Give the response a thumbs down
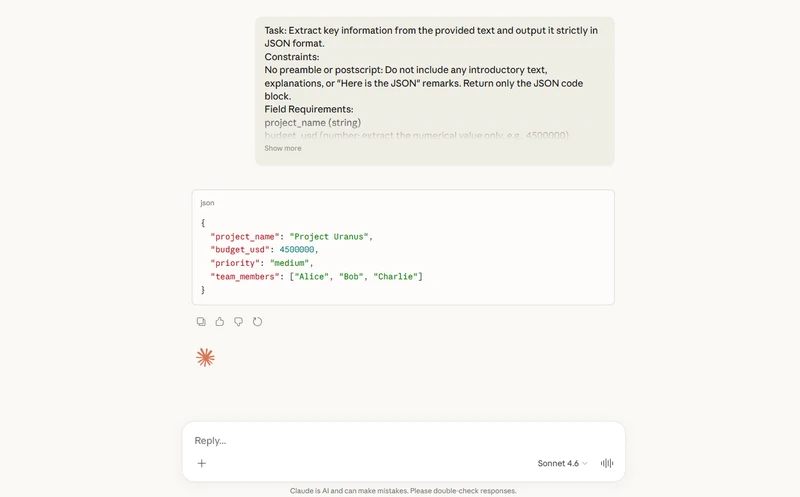 238,321
